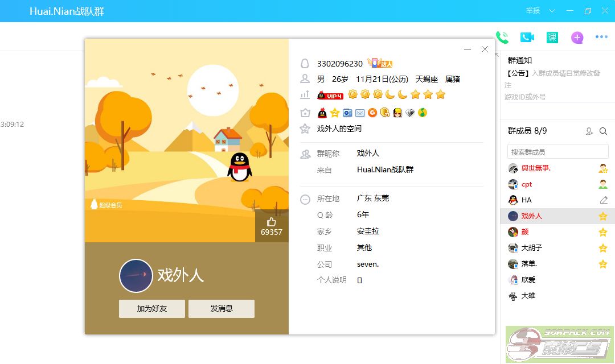Select member 落单. in the list

coord(557,264)
